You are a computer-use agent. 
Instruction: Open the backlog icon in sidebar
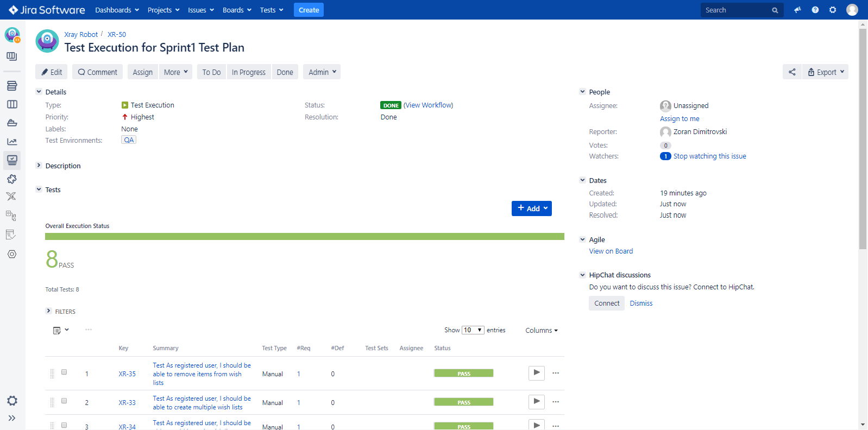point(12,86)
